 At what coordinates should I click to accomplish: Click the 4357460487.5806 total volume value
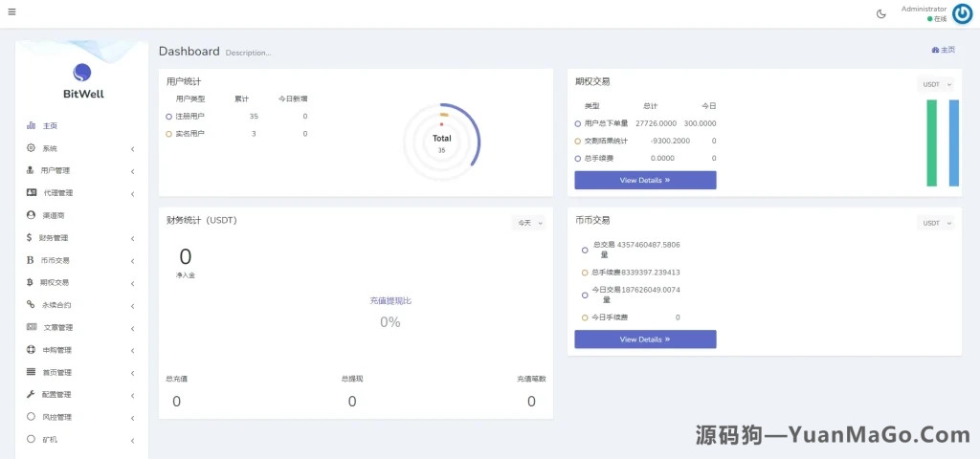[x=648, y=245]
